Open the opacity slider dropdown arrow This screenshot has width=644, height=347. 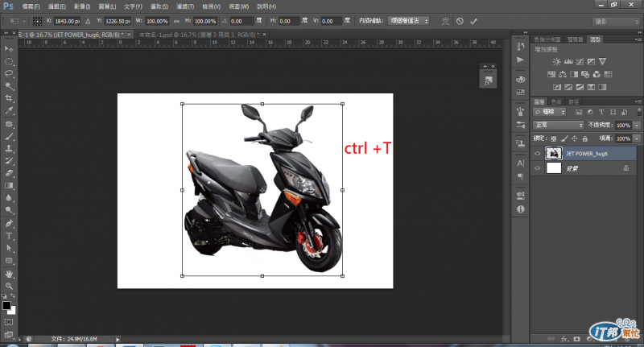tap(637, 125)
